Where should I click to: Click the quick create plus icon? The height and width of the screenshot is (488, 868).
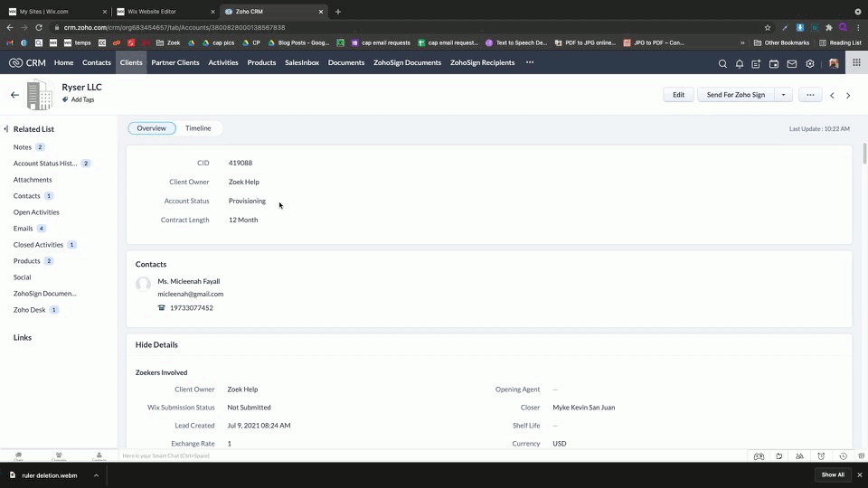click(756, 63)
